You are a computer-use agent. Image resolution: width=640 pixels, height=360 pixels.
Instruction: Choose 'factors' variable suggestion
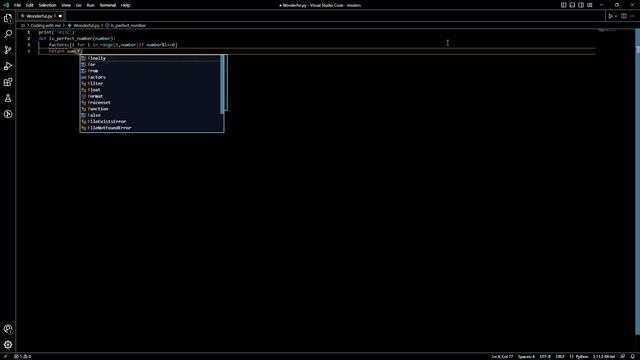pos(150,77)
